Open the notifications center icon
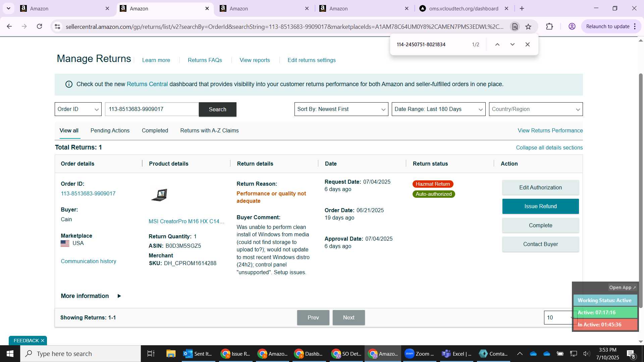The image size is (644, 362). point(631,354)
